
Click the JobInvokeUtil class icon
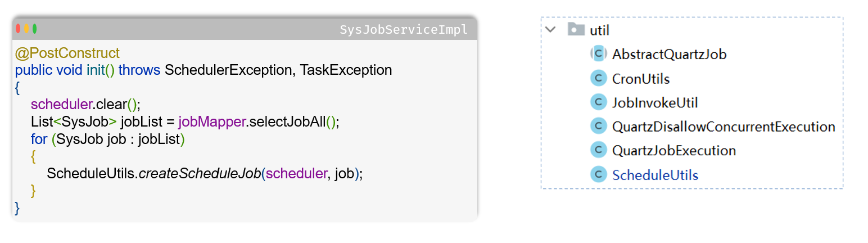[x=598, y=102]
